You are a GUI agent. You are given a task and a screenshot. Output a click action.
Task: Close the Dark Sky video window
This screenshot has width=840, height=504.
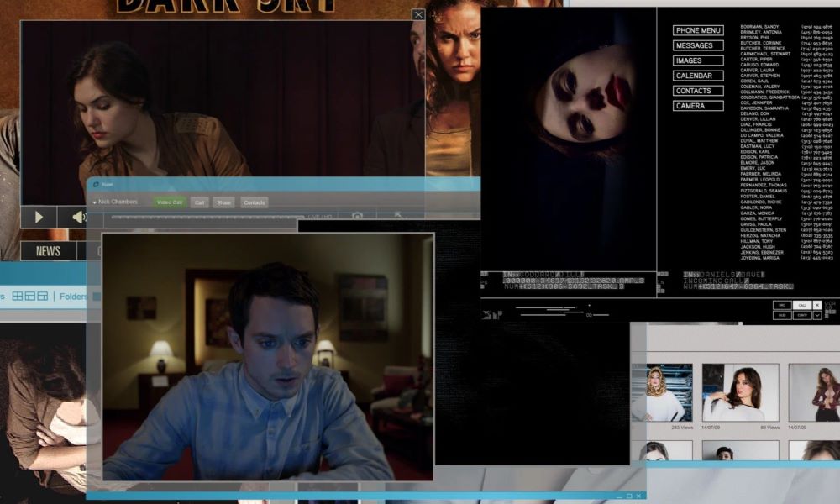(418, 14)
